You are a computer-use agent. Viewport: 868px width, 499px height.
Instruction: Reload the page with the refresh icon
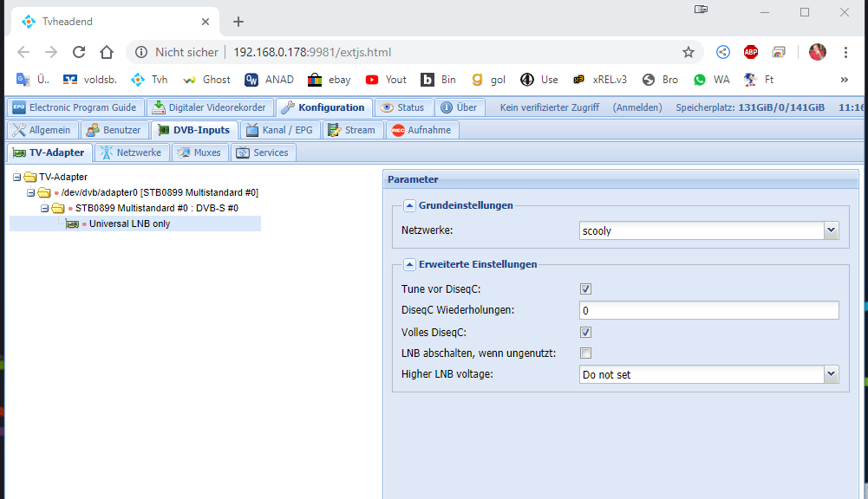click(x=79, y=52)
